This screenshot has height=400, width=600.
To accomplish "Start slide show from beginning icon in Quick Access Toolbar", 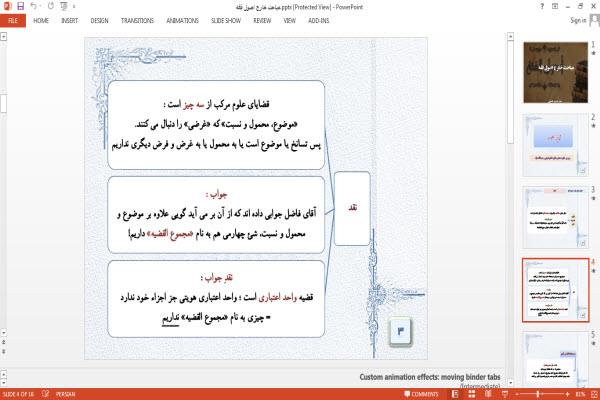I will tap(64, 6).
